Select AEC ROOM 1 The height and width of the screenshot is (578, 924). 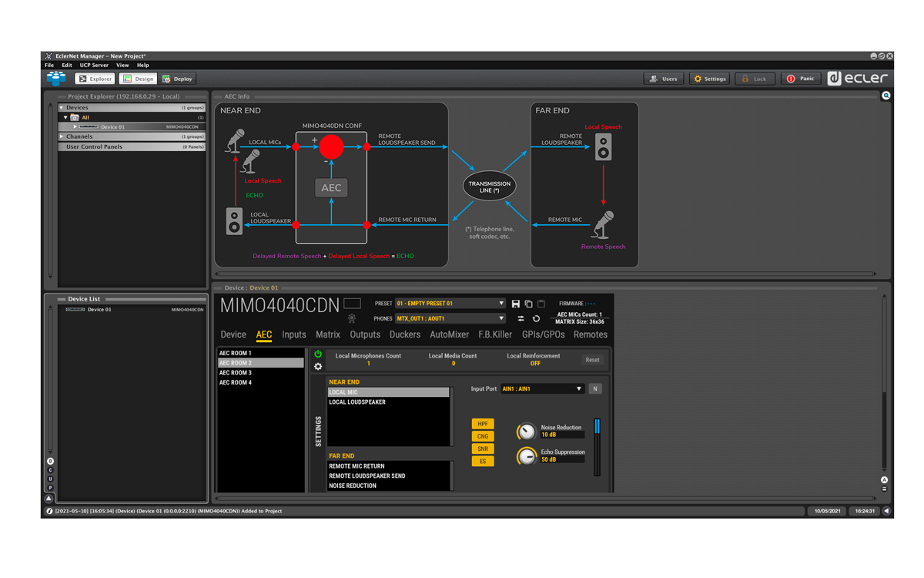click(x=261, y=353)
